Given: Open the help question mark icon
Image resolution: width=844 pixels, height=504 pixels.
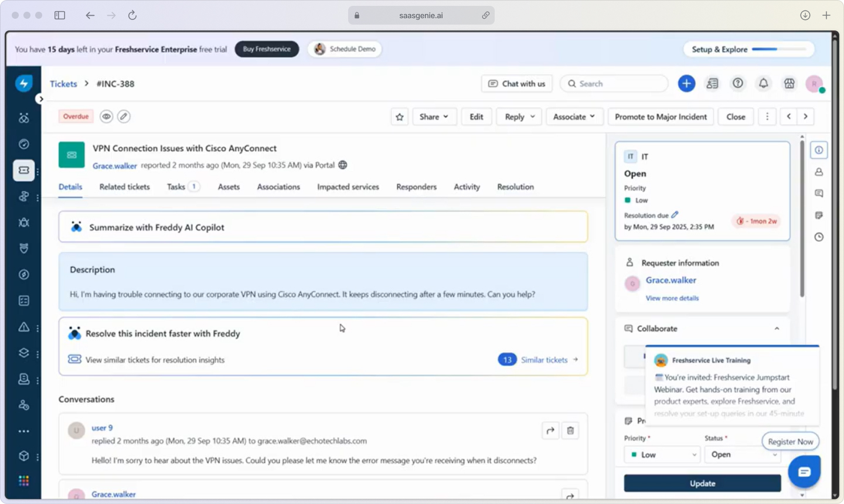Looking at the screenshot, I should point(738,84).
